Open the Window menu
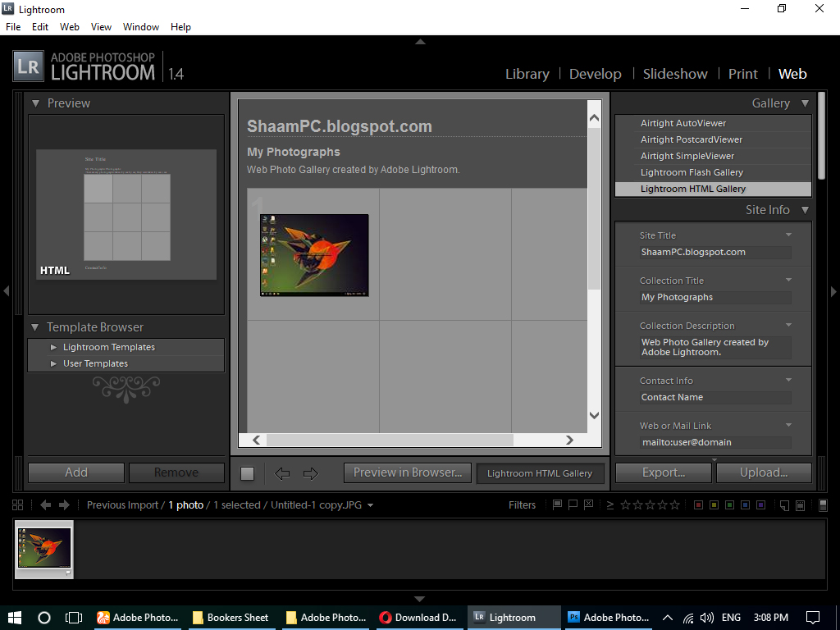Viewport: 840px width, 630px height. (141, 27)
